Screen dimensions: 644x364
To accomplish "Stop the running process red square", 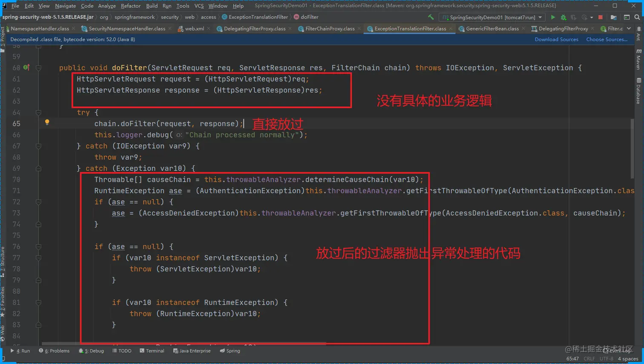I will [x=601, y=17].
